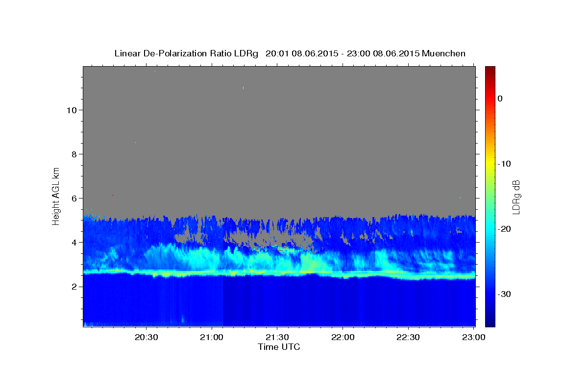Image resolution: width=588 pixels, height=392 pixels.
Task: Click the 'Height AGL km' y-axis label
Action: pos(56,196)
